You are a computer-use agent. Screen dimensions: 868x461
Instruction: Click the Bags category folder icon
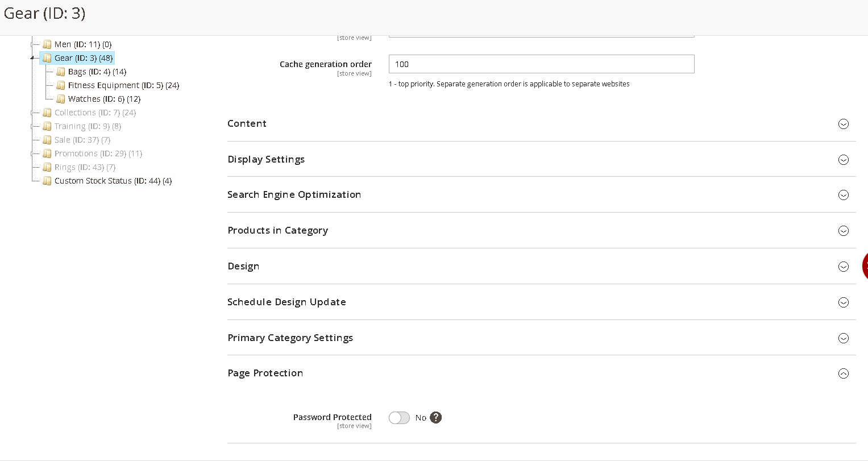pos(61,72)
